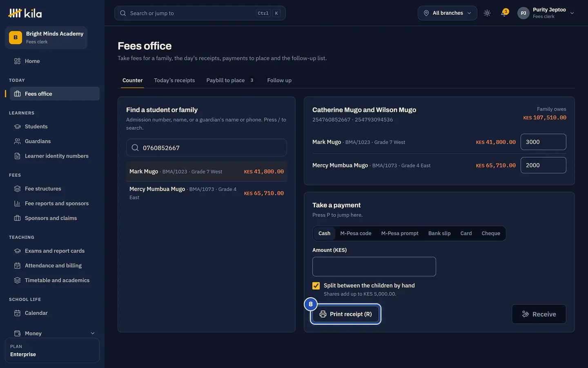The height and width of the screenshot is (368, 588).
Task: Click the Attendance and billing calendar icon
Action: 17,265
